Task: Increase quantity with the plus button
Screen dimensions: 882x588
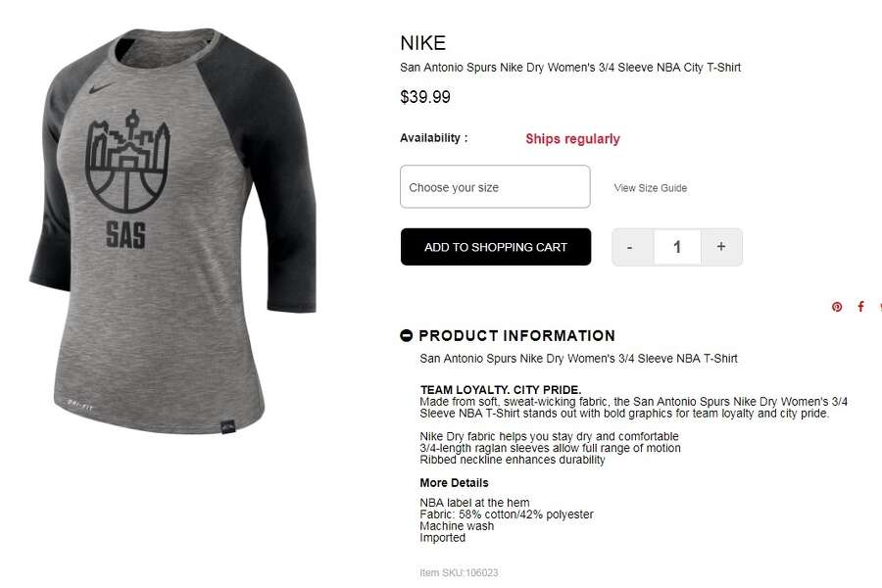Action: [x=721, y=247]
